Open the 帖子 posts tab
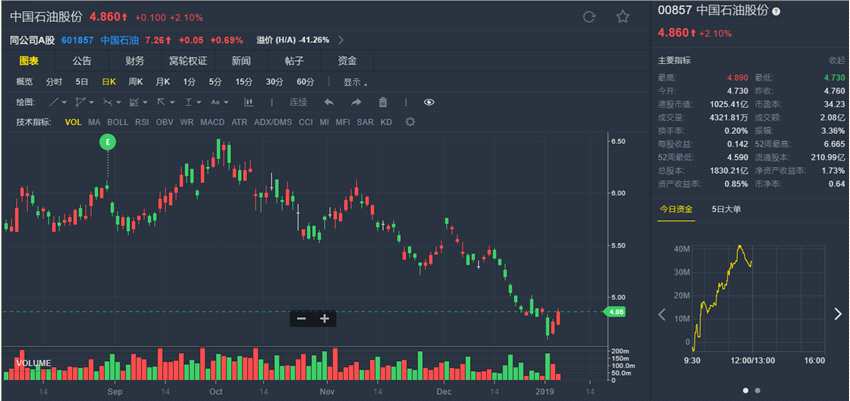The image size is (850, 401). click(294, 61)
